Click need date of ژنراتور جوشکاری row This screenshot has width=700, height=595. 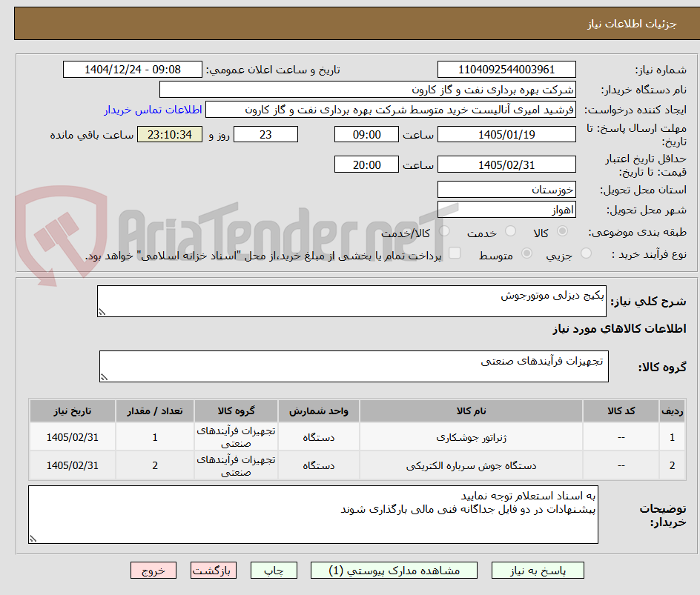tap(73, 438)
